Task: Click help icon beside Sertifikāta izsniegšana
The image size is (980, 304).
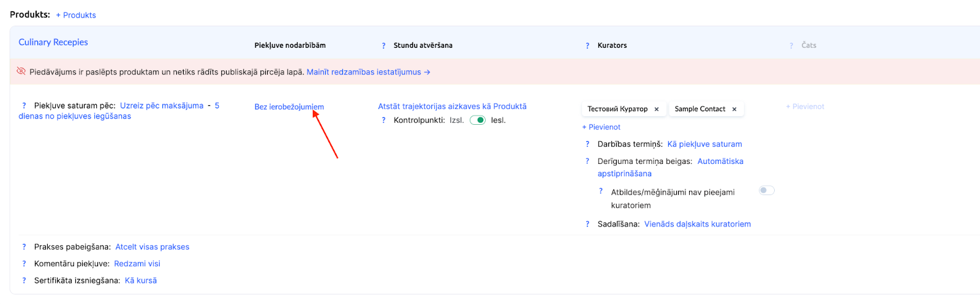Action: coord(24,281)
